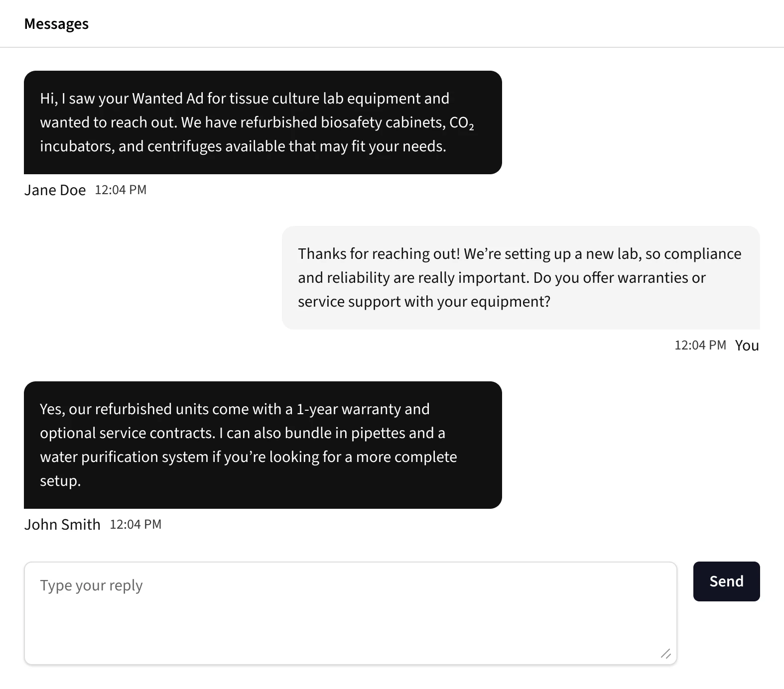Click the You sender label
784x689 pixels.
point(747,345)
